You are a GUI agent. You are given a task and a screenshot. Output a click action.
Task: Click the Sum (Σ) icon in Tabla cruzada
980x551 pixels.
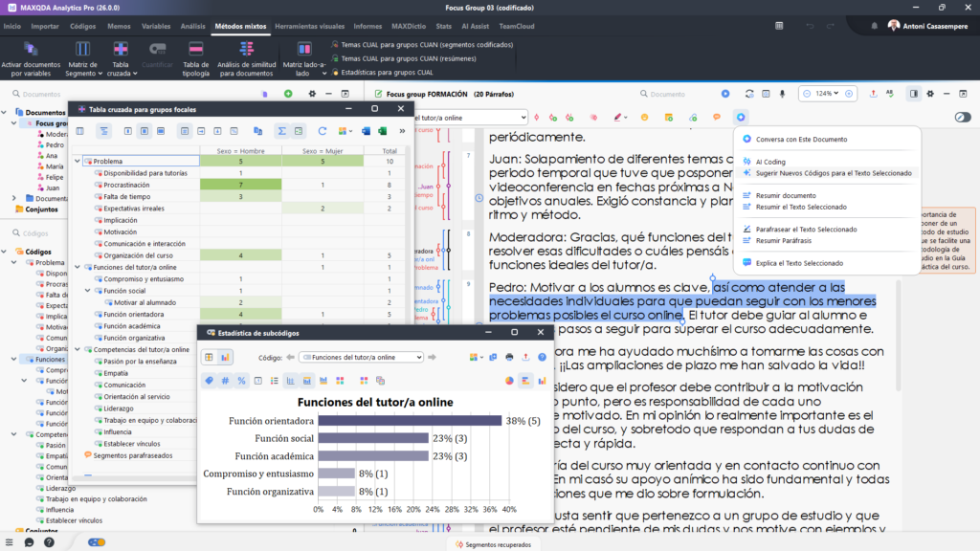[x=282, y=131]
